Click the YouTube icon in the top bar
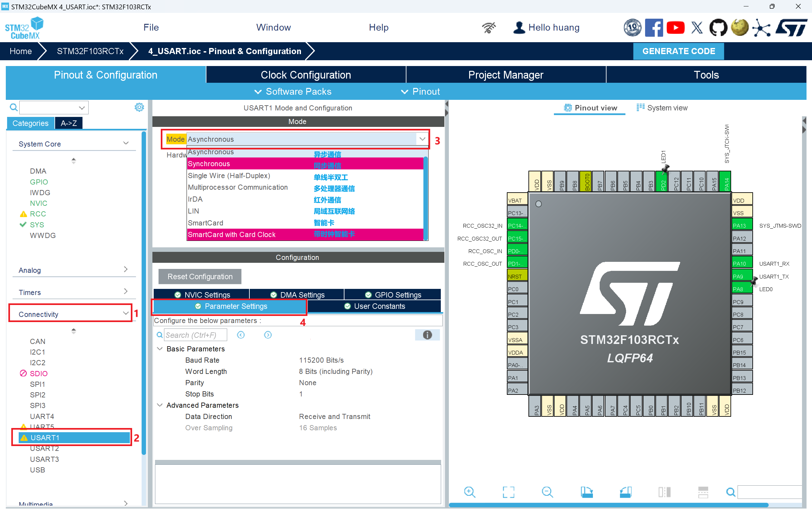 [x=675, y=28]
